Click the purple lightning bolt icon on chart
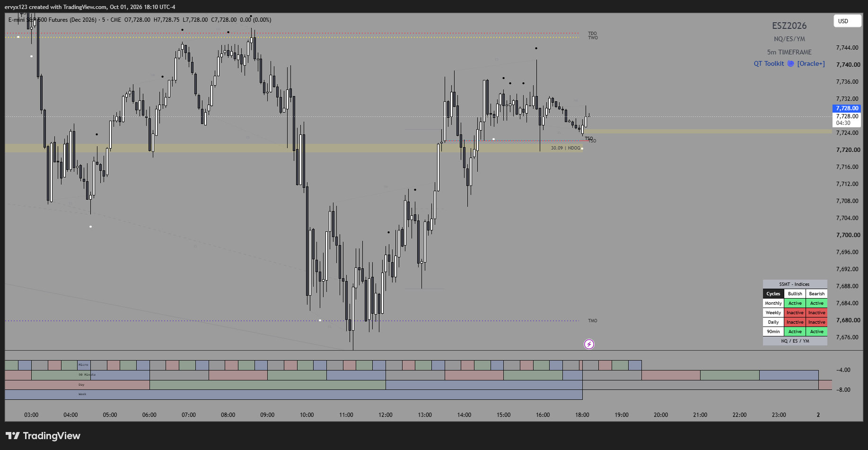The width and height of the screenshot is (868, 450). coord(589,344)
